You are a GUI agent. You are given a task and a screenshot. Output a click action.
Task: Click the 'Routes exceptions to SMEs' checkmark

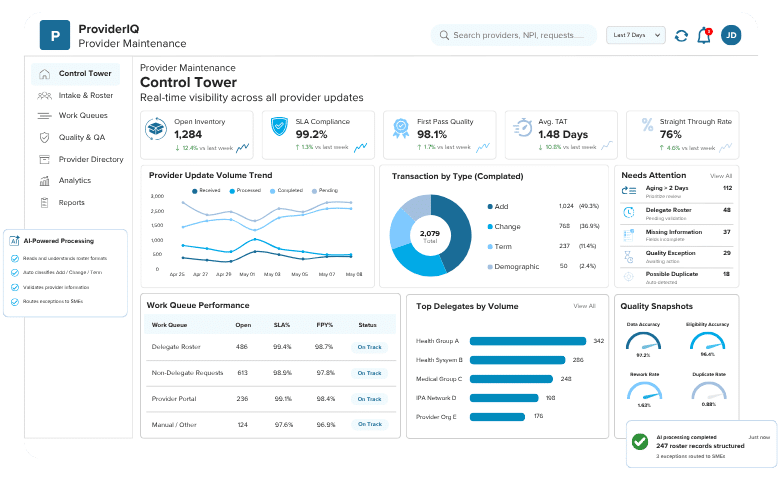(x=15, y=302)
